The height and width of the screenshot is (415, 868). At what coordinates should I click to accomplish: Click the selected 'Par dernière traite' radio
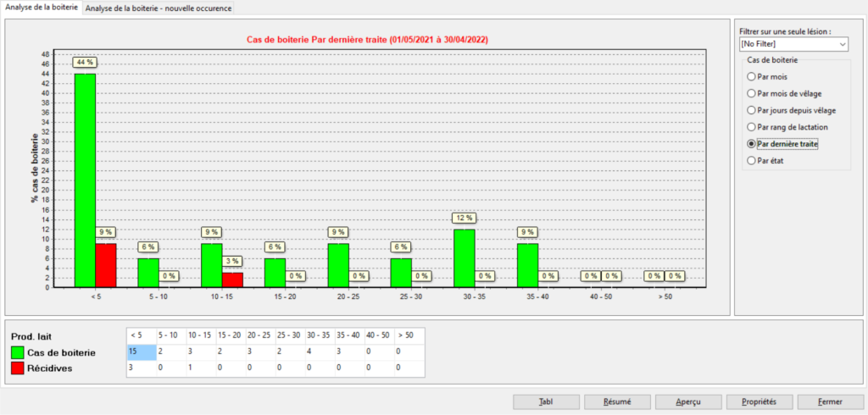[751, 144]
